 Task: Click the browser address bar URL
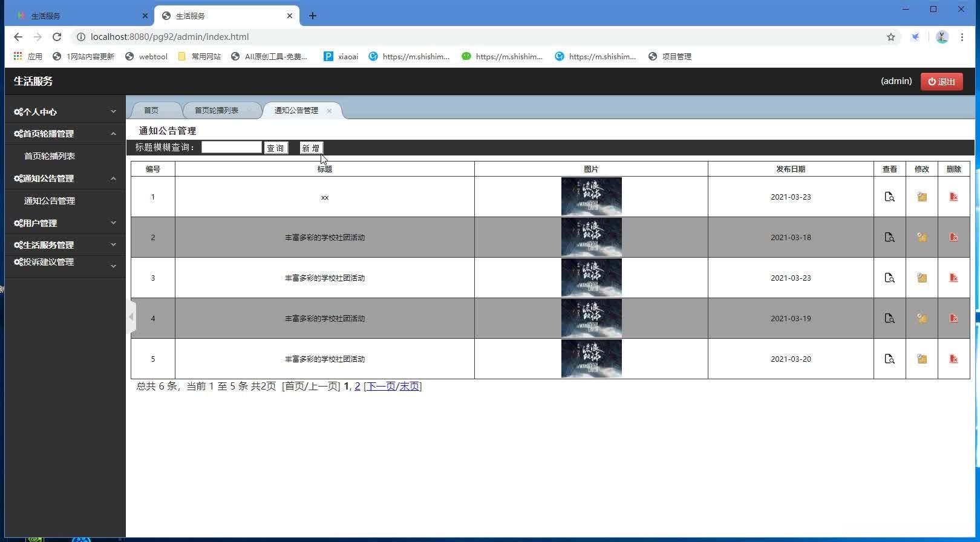pyautogui.click(x=169, y=37)
